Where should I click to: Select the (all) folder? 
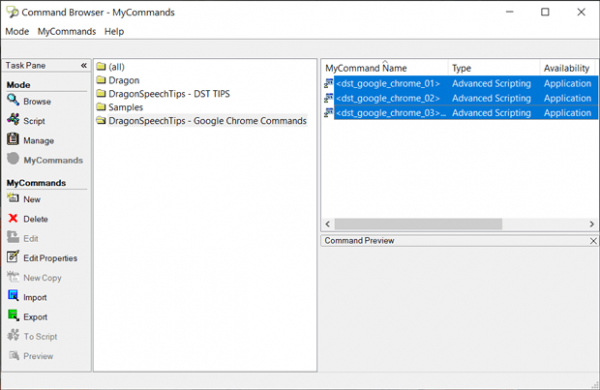pos(116,67)
